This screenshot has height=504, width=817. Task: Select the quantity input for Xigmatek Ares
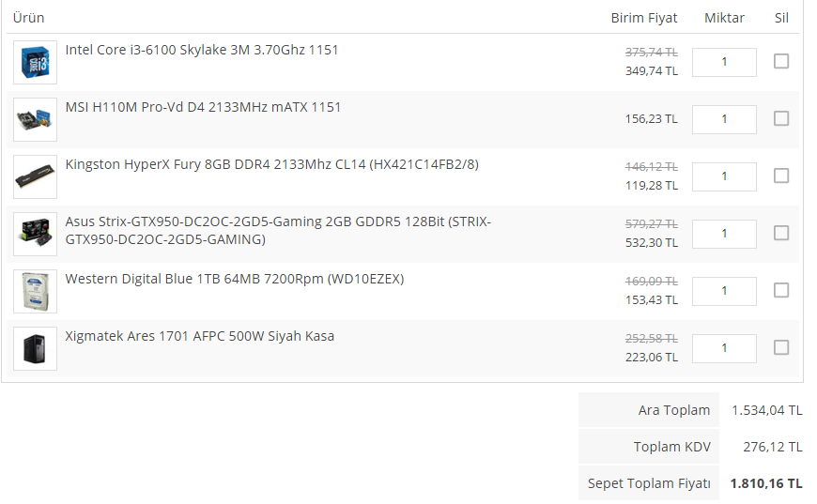tap(724, 348)
